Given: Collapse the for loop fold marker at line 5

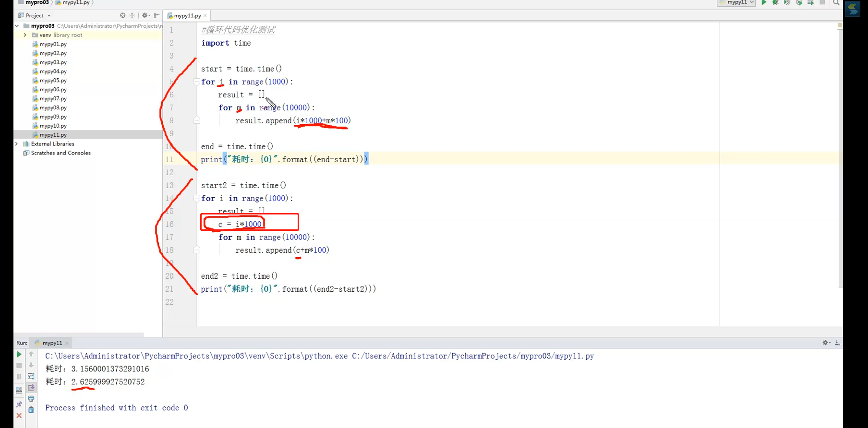Looking at the screenshot, I should tap(197, 82).
